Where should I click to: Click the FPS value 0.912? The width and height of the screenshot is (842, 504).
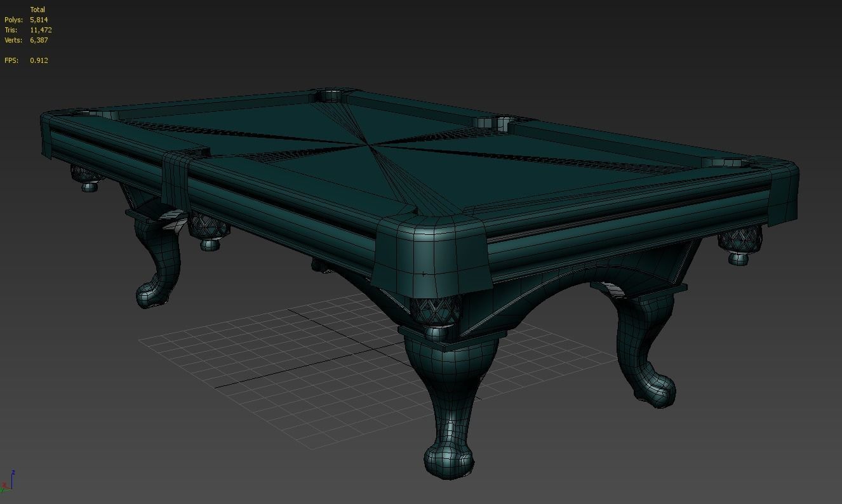coord(39,60)
